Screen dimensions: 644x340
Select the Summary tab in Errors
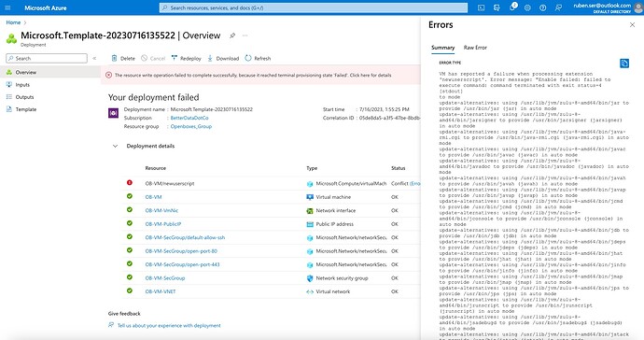point(442,48)
